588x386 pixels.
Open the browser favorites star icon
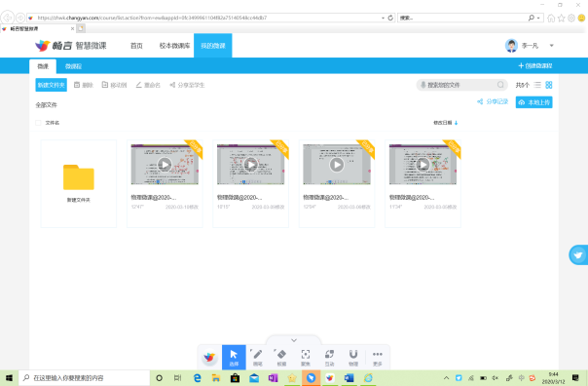561,18
